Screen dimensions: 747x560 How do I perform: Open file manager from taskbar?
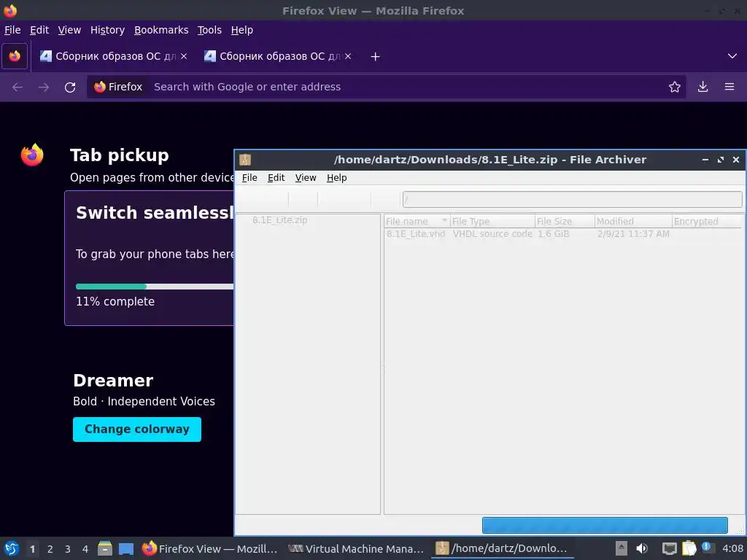105,548
